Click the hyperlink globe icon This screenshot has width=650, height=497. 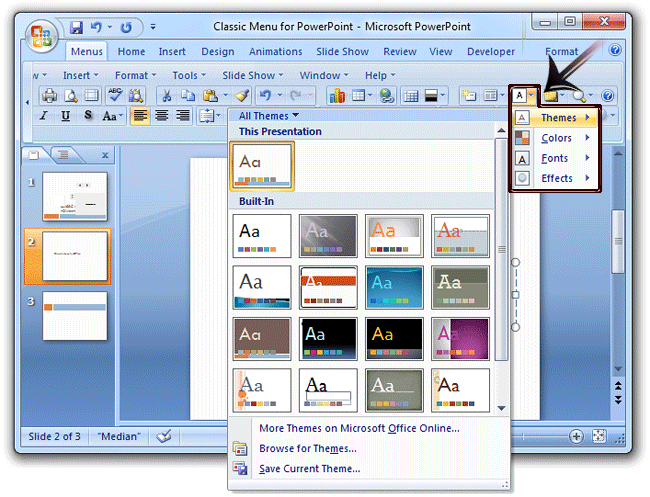387,96
